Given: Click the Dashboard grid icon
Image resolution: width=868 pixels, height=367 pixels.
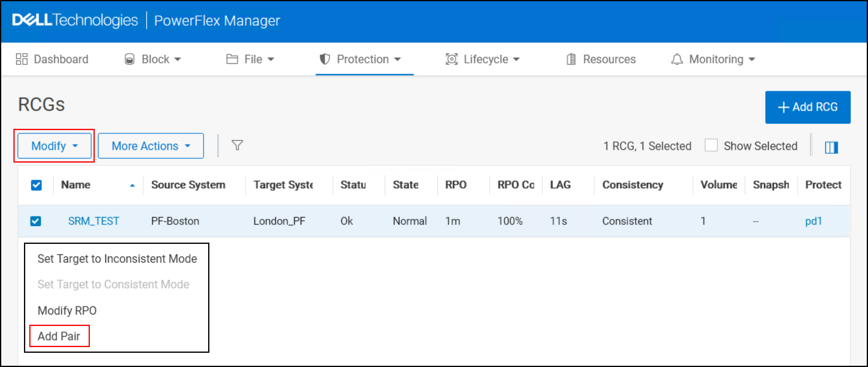Looking at the screenshot, I should click(22, 59).
